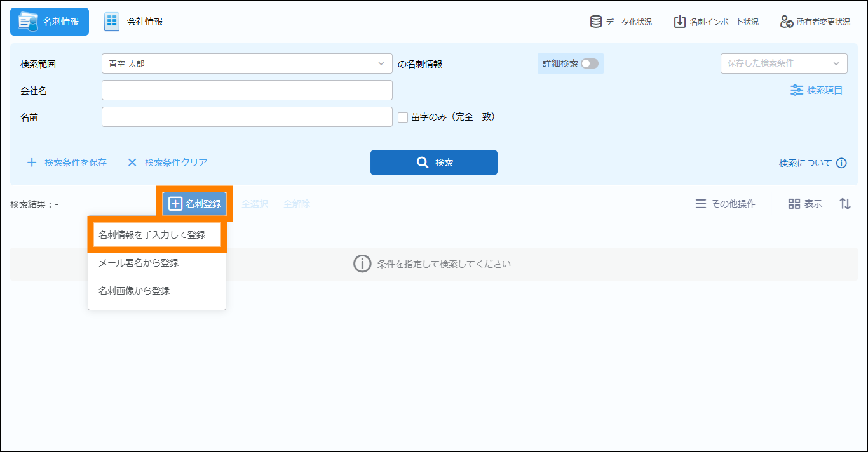Select 名刺情報を手入力して登録 menu item
Screen dimensions: 868x452
[156, 235]
